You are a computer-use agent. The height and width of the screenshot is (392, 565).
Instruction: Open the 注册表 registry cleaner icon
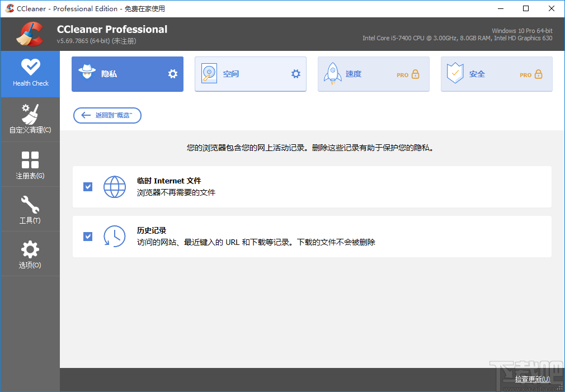[x=30, y=161]
